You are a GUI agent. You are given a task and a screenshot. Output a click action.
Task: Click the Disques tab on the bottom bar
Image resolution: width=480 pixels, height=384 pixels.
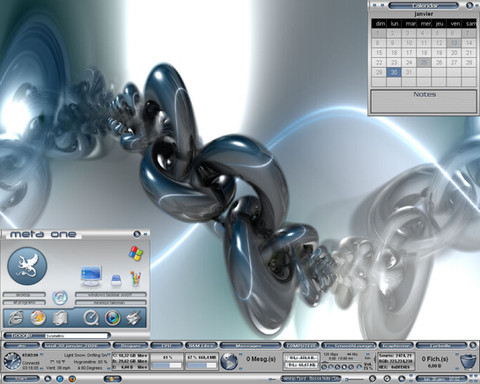tap(130, 346)
